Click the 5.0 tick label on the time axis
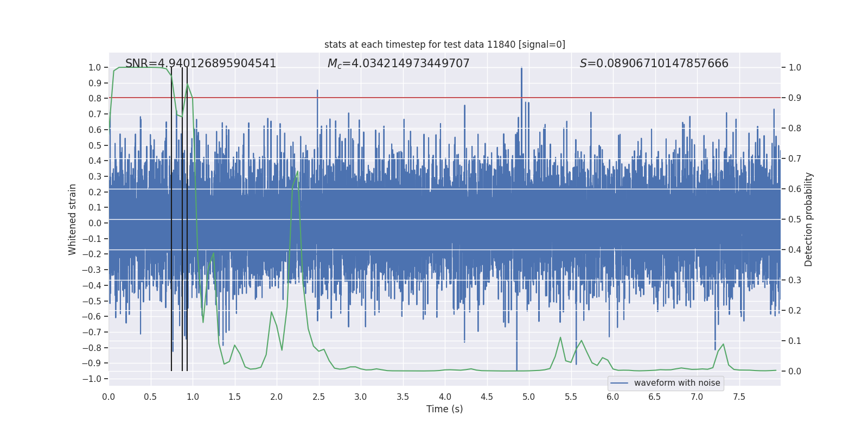868x434 pixels. [529, 397]
